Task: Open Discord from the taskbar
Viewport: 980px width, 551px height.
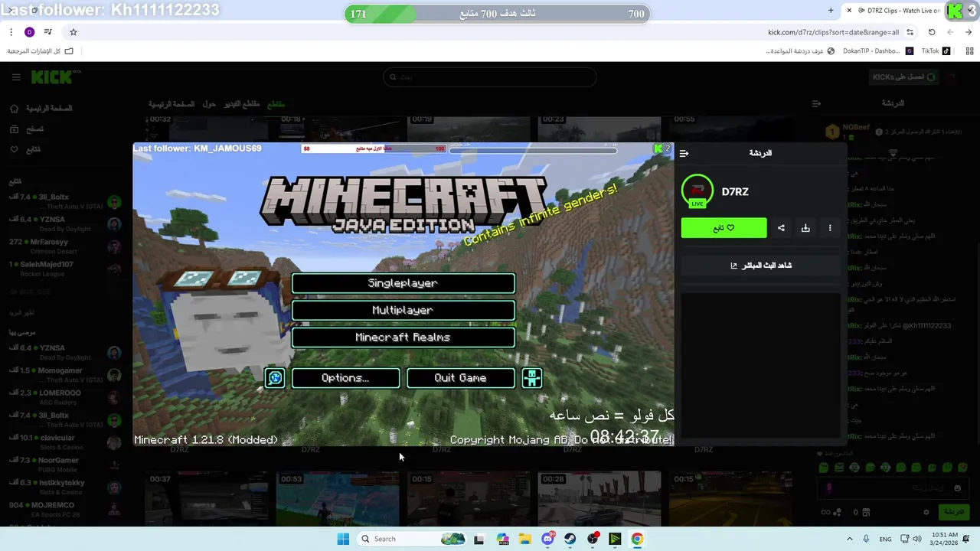Action: tap(547, 539)
